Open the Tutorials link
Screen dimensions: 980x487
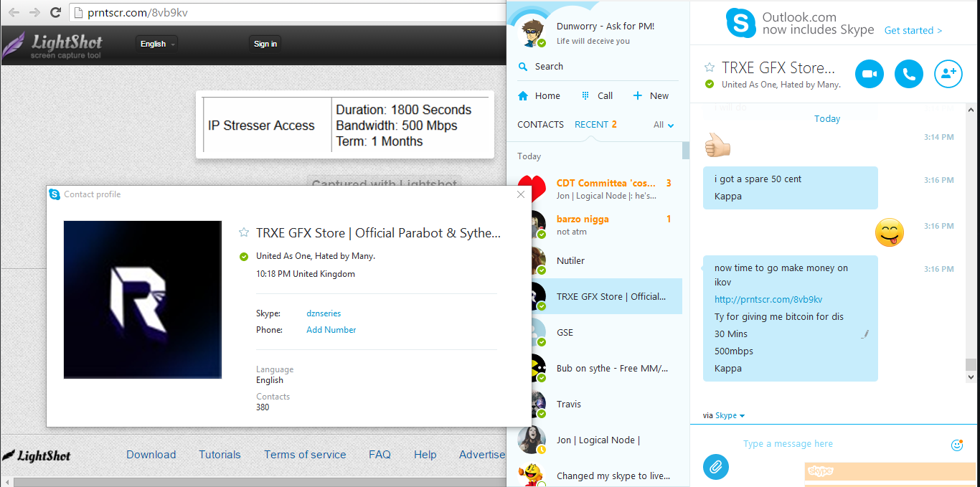coord(220,455)
